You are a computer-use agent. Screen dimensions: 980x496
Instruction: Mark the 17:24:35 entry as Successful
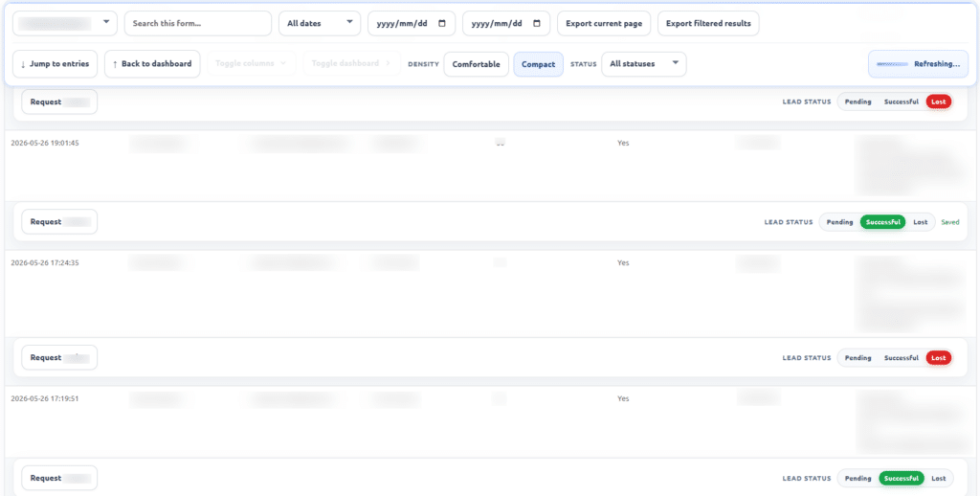902,358
